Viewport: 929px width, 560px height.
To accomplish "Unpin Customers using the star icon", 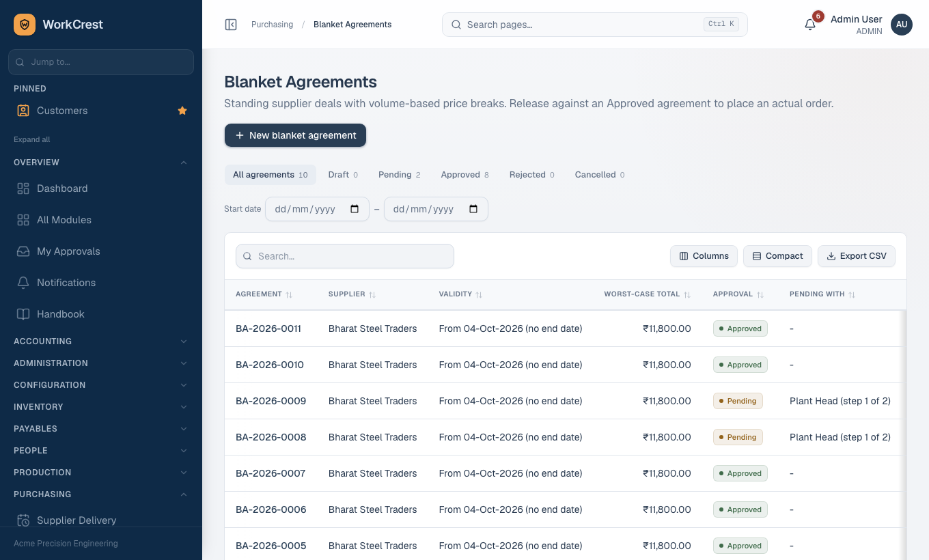I will (x=182, y=111).
